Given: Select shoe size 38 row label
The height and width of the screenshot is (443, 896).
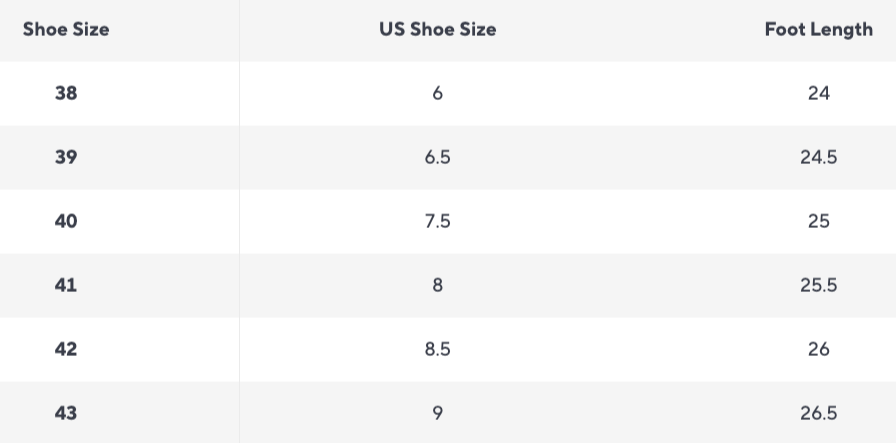Looking at the screenshot, I should tap(66, 93).
